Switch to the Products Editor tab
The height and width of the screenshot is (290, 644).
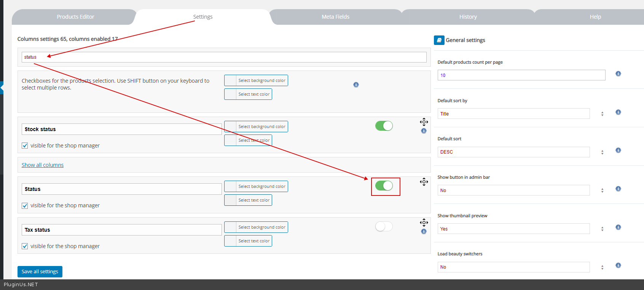click(x=75, y=17)
